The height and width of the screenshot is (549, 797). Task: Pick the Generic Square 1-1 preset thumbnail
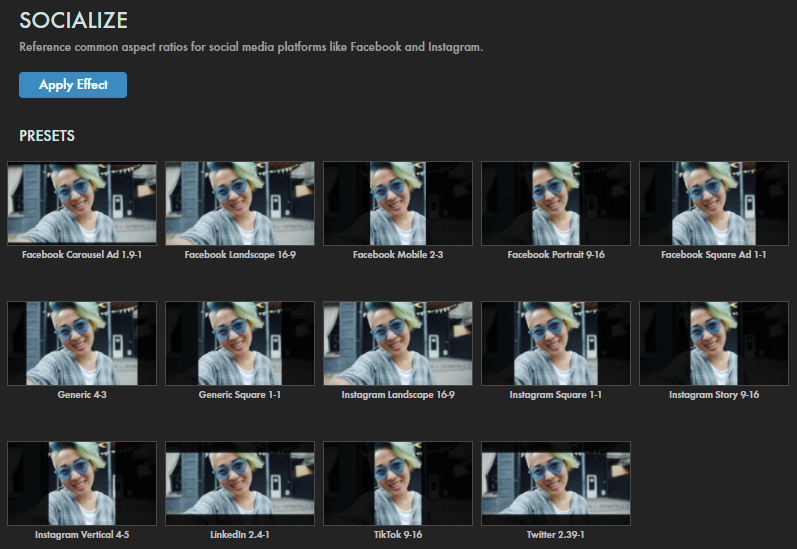coord(240,343)
